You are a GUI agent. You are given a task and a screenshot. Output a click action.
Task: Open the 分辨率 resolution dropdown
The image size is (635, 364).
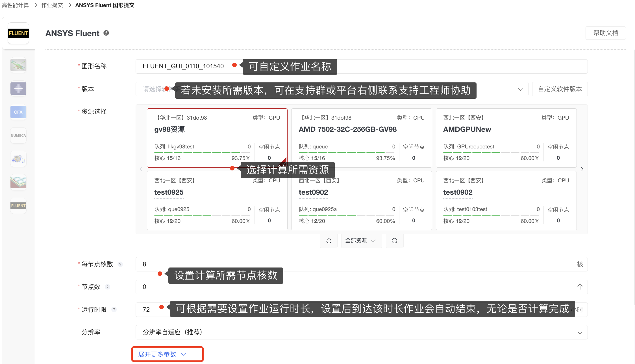coord(361,332)
